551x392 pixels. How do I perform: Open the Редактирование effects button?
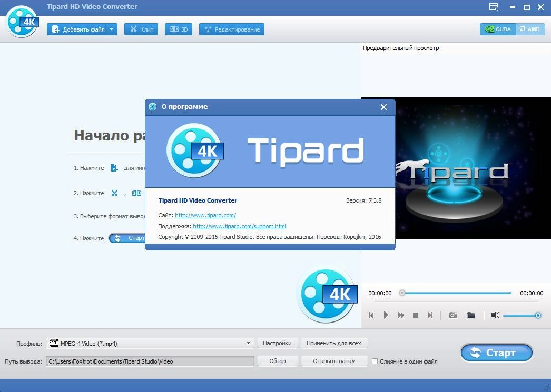click(232, 29)
